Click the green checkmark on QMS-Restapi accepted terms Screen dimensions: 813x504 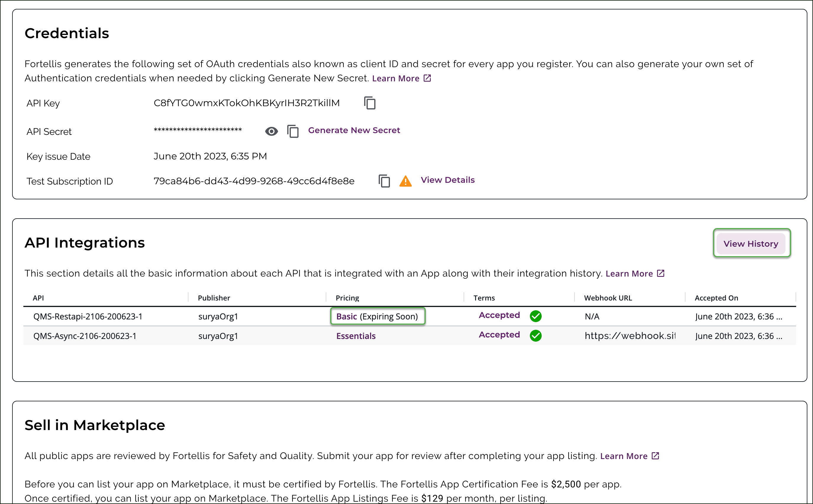tap(536, 316)
